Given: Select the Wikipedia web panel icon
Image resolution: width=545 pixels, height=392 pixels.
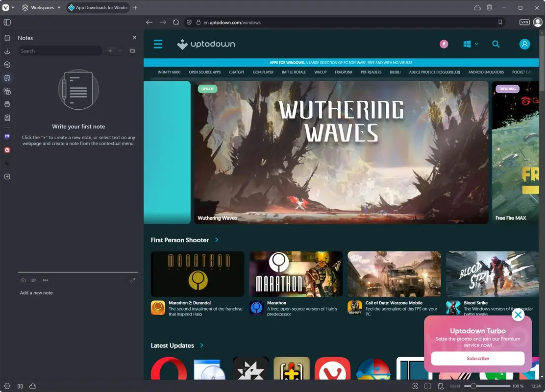Looking at the screenshot, I should click(x=7, y=163).
